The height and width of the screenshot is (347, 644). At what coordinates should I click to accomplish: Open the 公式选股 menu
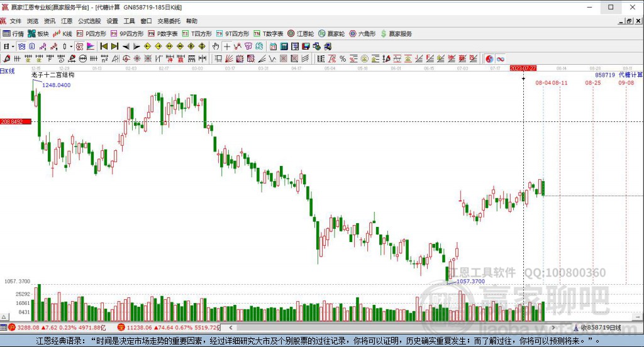click(x=89, y=21)
